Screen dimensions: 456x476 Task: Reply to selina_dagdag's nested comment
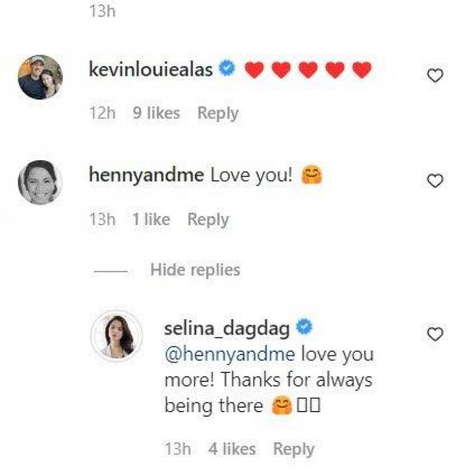pos(294,449)
